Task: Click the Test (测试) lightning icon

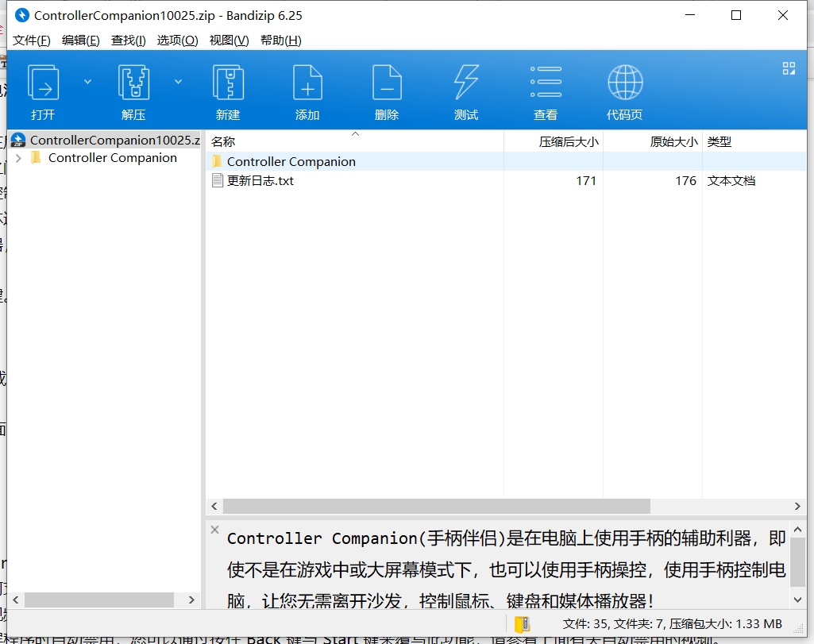Action: pyautogui.click(x=466, y=82)
